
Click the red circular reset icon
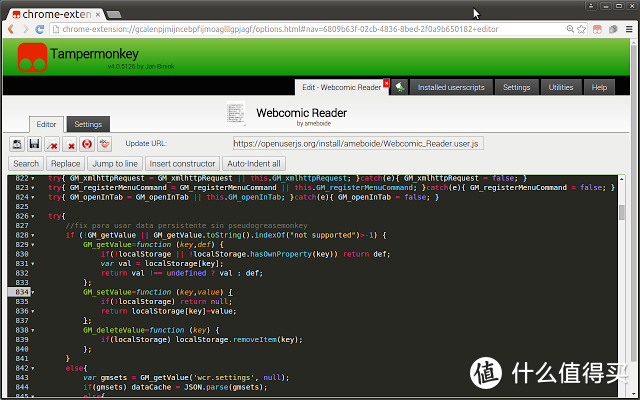[87, 144]
